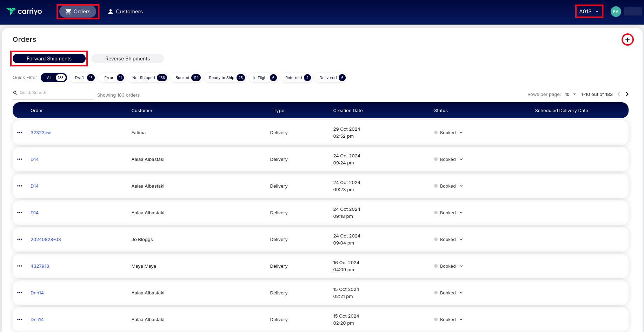Go to next page of orders
The image size is (644, 332).
tap(627, 94)
